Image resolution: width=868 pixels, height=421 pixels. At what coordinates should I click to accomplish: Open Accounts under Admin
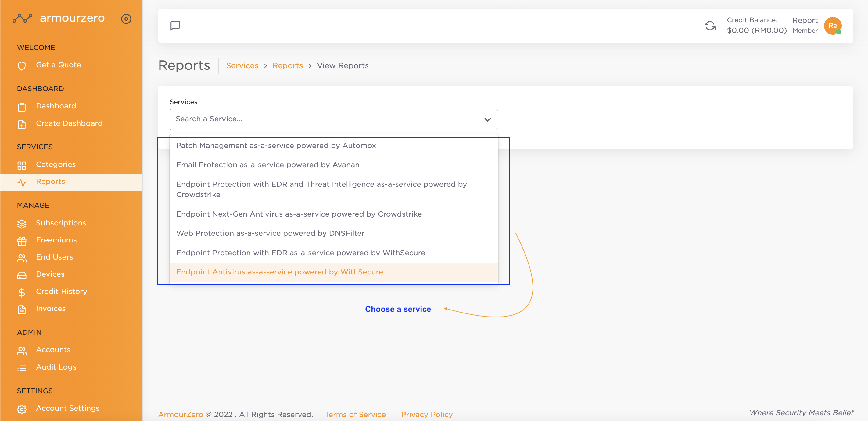[53, 350]
